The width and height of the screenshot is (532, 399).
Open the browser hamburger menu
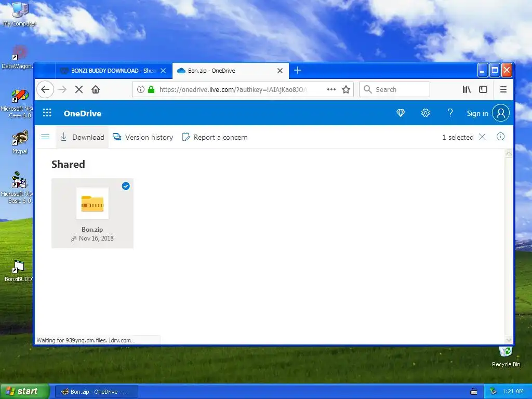tap(503, 89)
